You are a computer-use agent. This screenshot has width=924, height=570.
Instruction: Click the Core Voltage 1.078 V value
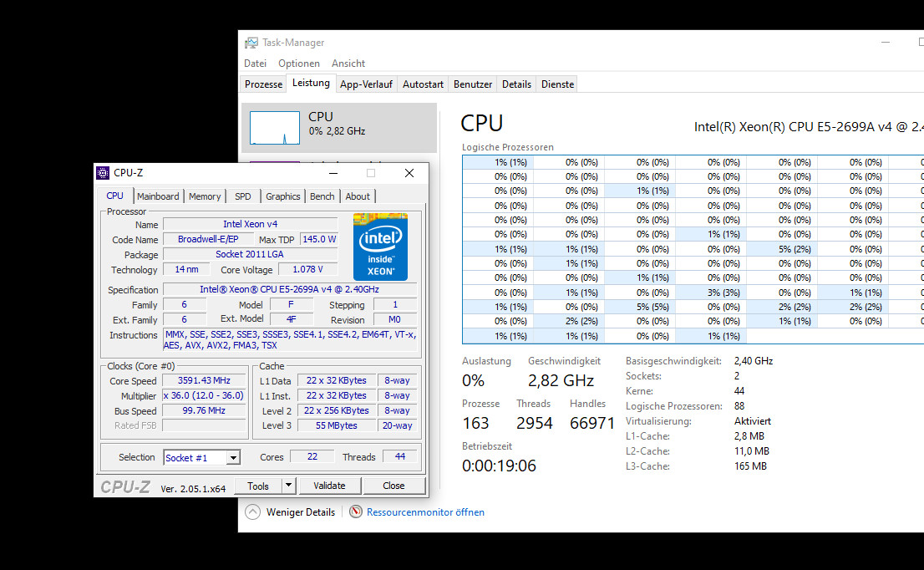307,269
